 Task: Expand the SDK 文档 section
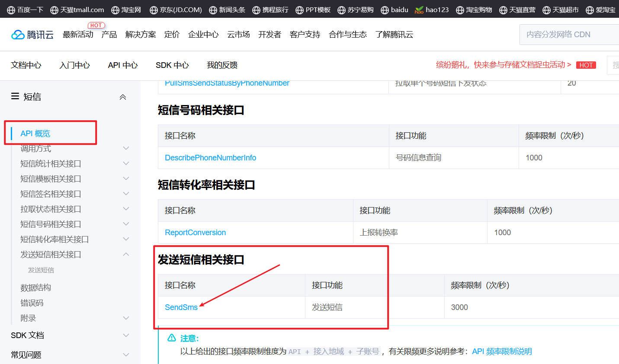pos(126,335)
